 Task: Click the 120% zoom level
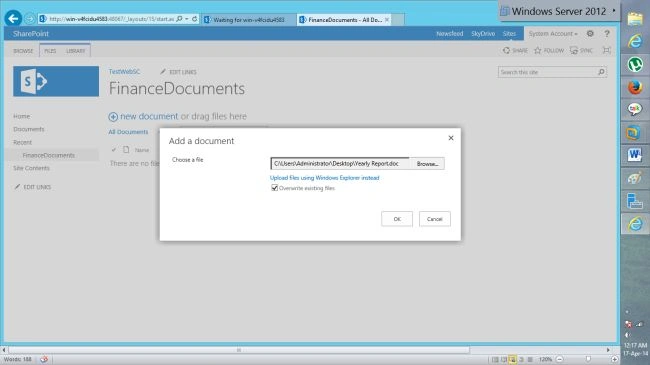[545, 359]
